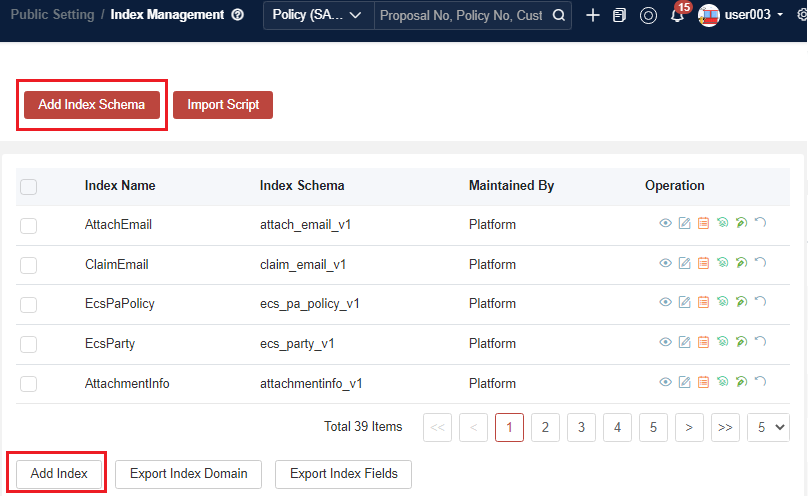This screenshot has width=808, height=496.
Task: Click the help question mark beside Index Management
Action: pyautogui.click(x=237, y=16)
